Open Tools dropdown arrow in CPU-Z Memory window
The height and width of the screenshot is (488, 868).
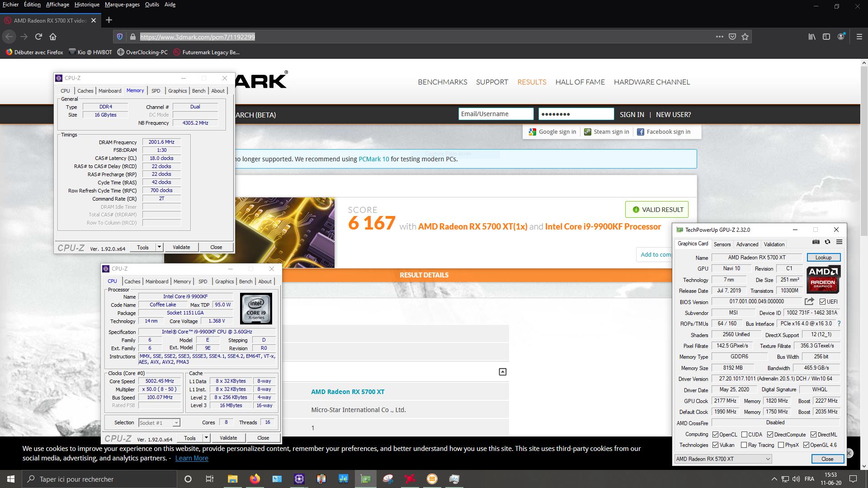(159, 247)
